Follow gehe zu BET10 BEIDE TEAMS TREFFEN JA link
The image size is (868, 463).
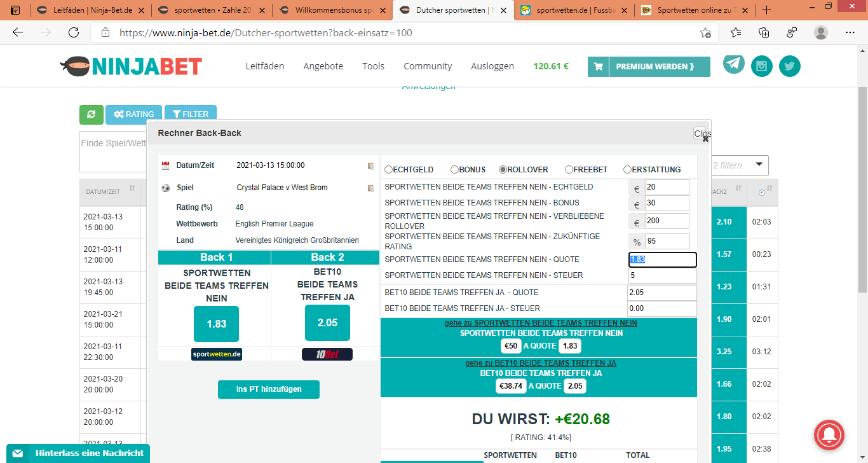point(541,363)
